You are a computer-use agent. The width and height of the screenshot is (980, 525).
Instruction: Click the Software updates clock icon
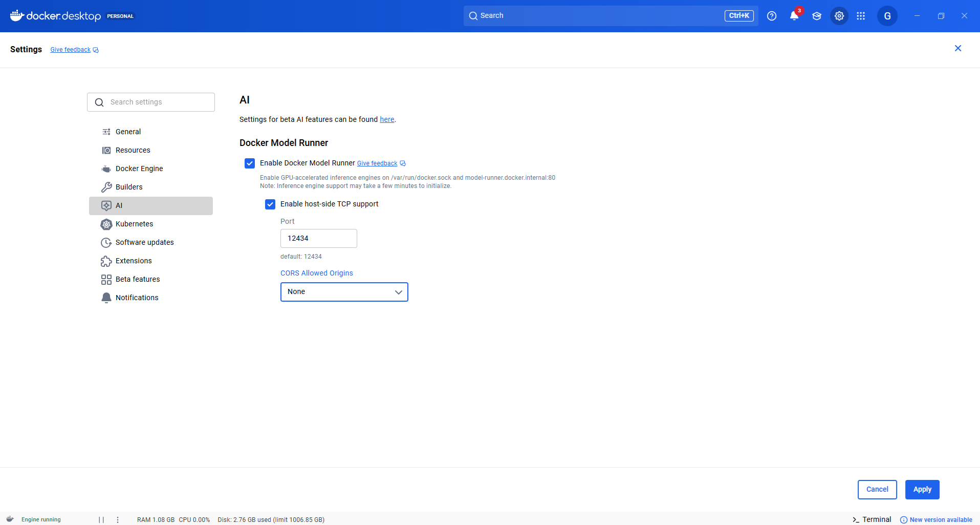pos(106,242)
